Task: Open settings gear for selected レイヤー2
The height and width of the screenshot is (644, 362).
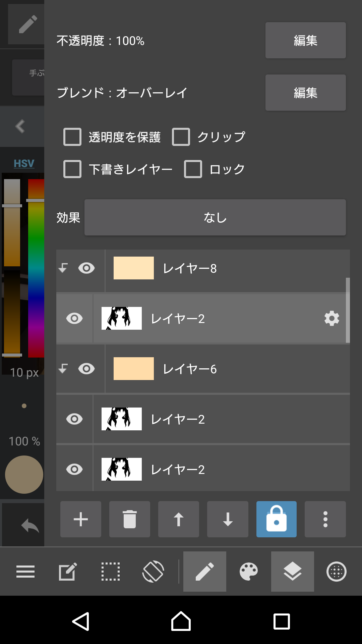Action: coord(331,318)
